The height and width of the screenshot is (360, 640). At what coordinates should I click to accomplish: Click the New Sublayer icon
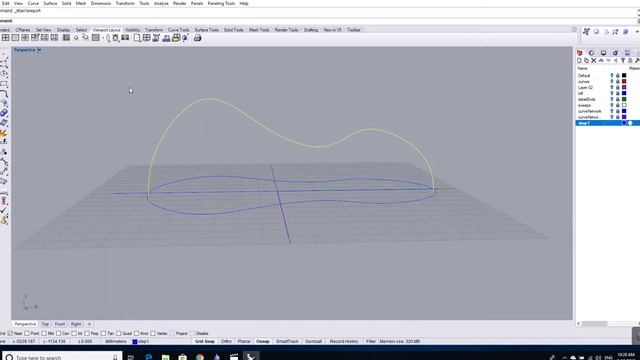point(587,60)
